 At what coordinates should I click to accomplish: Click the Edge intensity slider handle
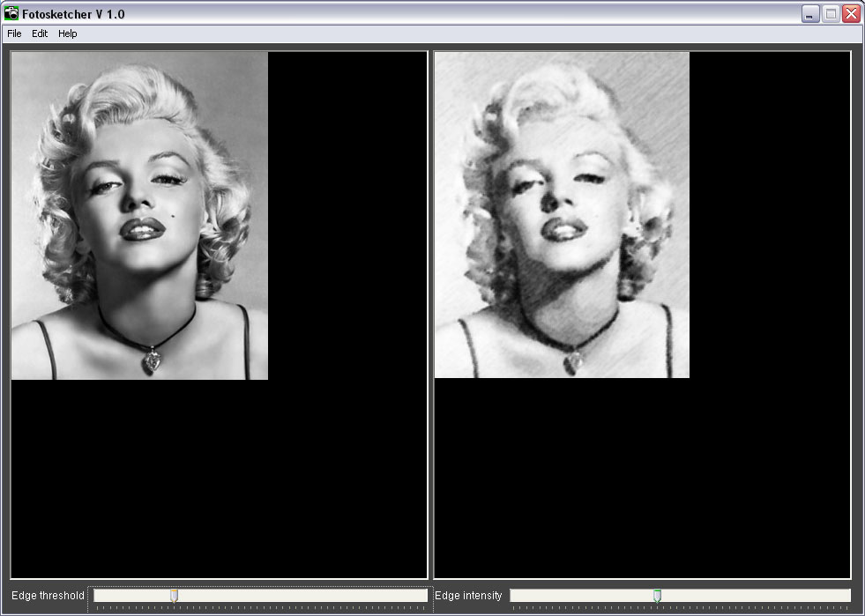click(657, 596)
